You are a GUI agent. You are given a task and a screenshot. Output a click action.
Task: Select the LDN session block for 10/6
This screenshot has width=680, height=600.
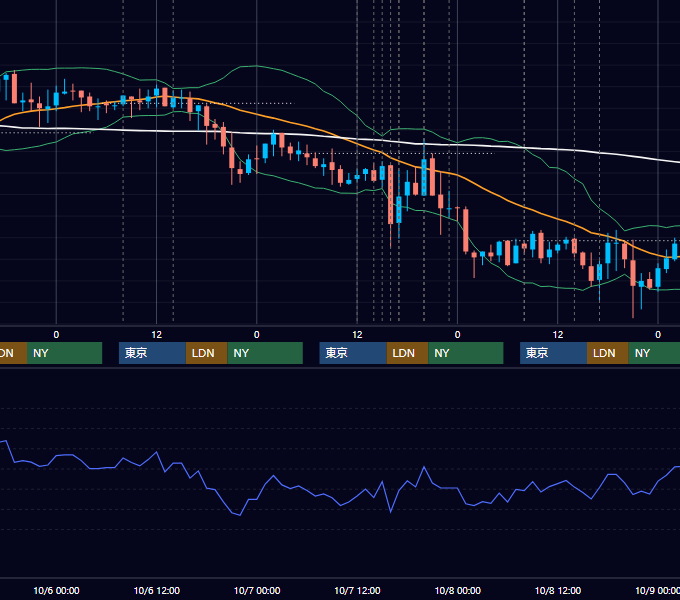coord(206,353)
